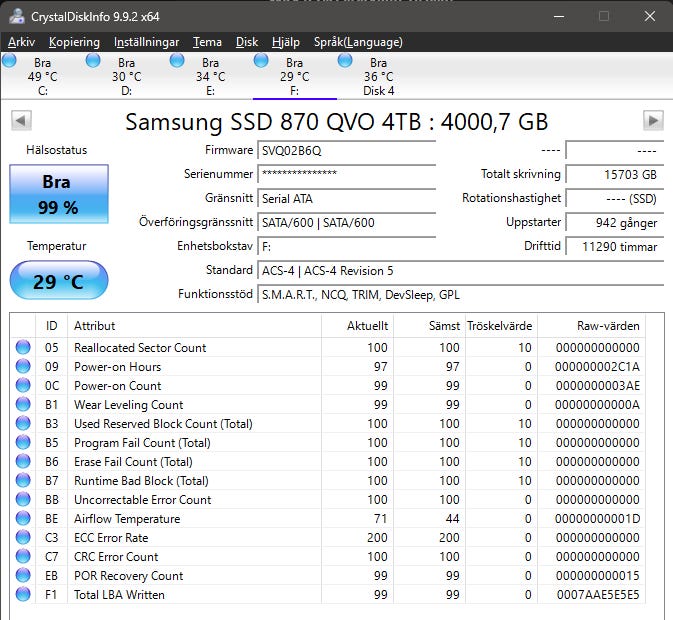Click status orb of Program Fail Count row
The image size is (673, 620).
[x=23, y=442]
